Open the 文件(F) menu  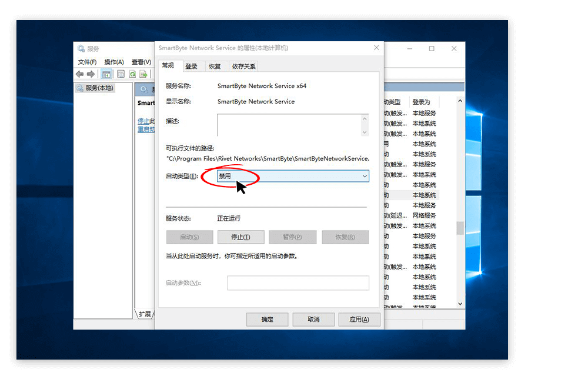coord(87,62)
